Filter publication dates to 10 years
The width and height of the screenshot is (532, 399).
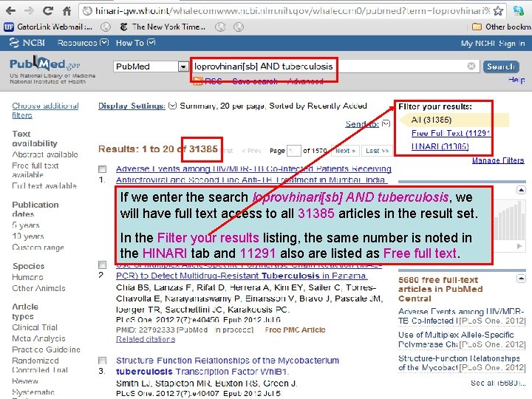(28, 236)
